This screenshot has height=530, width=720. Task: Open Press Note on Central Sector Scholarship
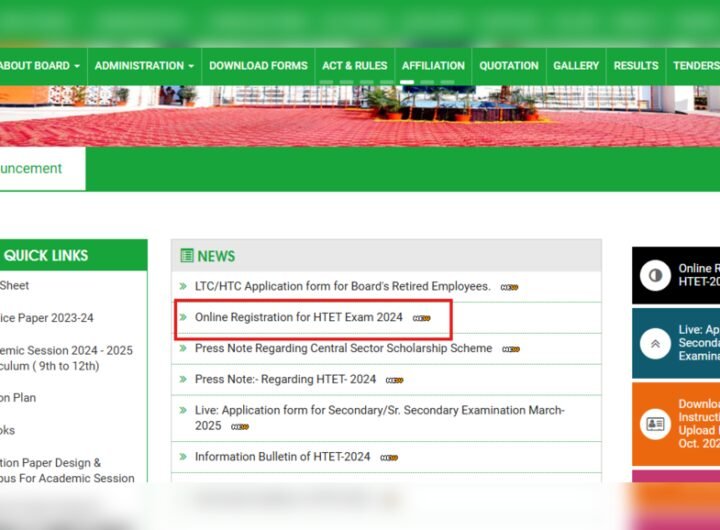pos(343,348)
